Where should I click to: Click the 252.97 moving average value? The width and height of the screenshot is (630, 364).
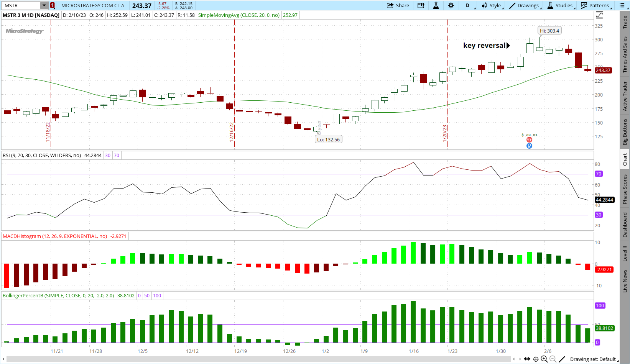point(290,15)
